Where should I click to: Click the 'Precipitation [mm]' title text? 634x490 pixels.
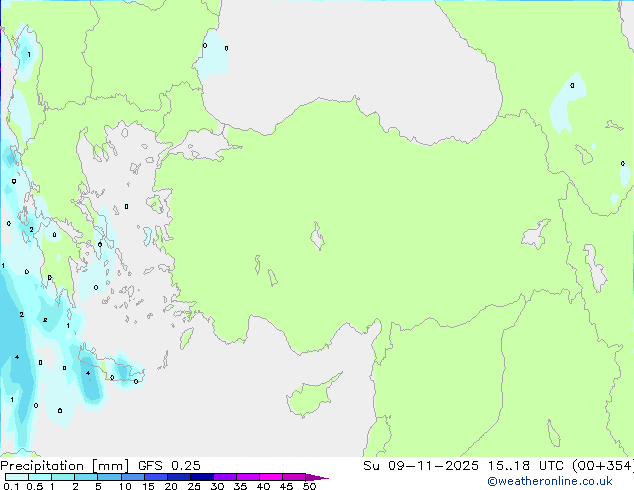pos(65,466)
